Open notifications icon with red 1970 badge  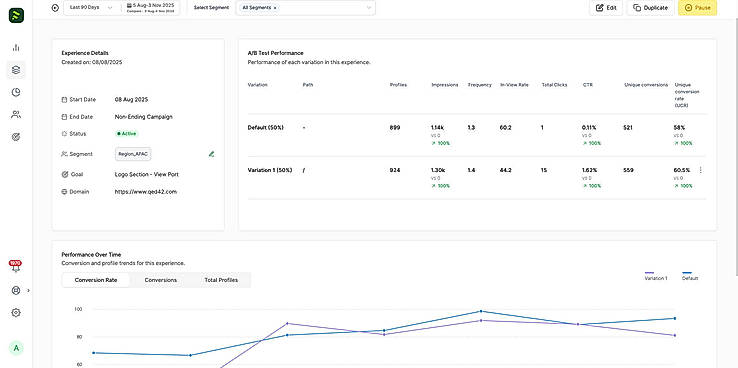(x=16, y=266)
